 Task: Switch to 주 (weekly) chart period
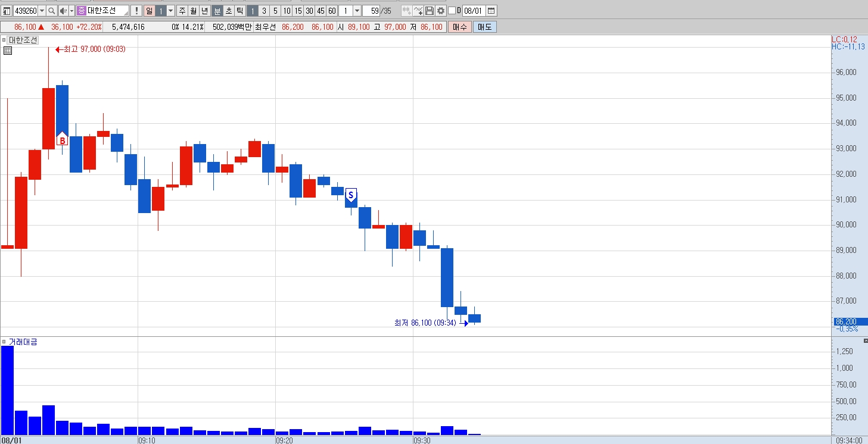(x=182, y=11)
